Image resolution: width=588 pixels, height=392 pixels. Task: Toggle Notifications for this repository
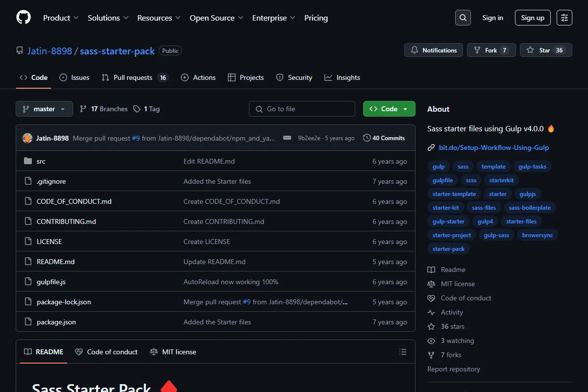434,50
